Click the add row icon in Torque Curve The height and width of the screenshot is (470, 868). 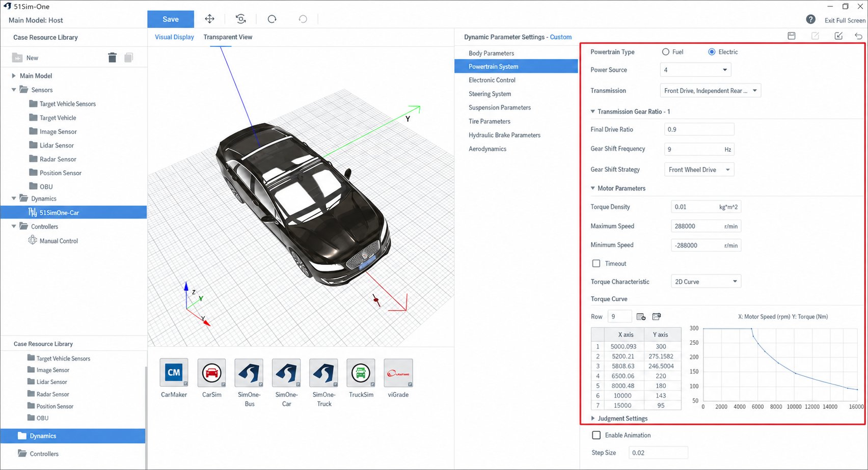[x=641, y=317]
